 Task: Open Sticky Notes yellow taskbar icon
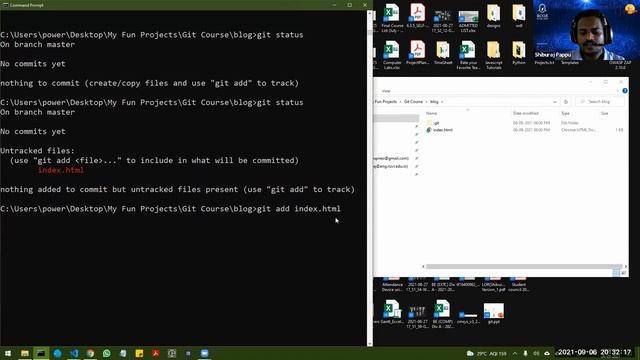139,353
